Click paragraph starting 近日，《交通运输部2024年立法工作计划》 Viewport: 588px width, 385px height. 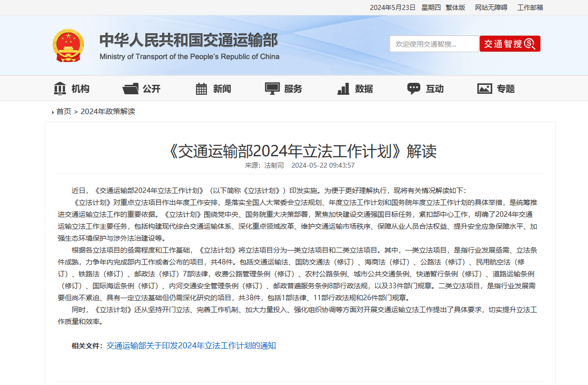(x=269, y=191)
